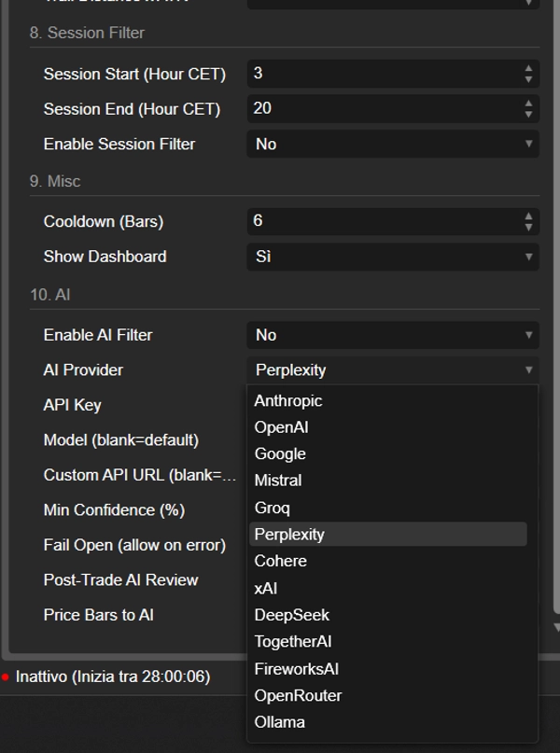Decrease Session End hour with down arrow

[529, 114]
